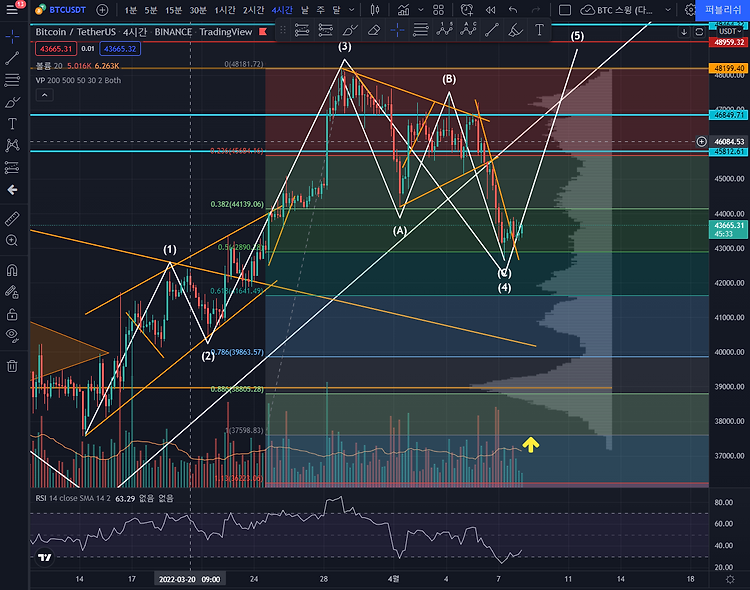Screen dimensions: 750x590
Task: Select trend line tool in floating toolbar
Action: click(492, 30)
